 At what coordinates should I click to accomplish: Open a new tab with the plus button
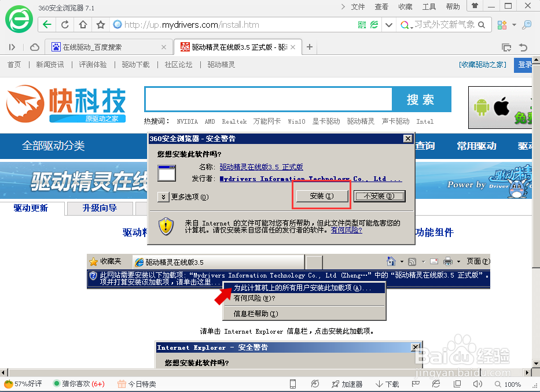point(310,47)
